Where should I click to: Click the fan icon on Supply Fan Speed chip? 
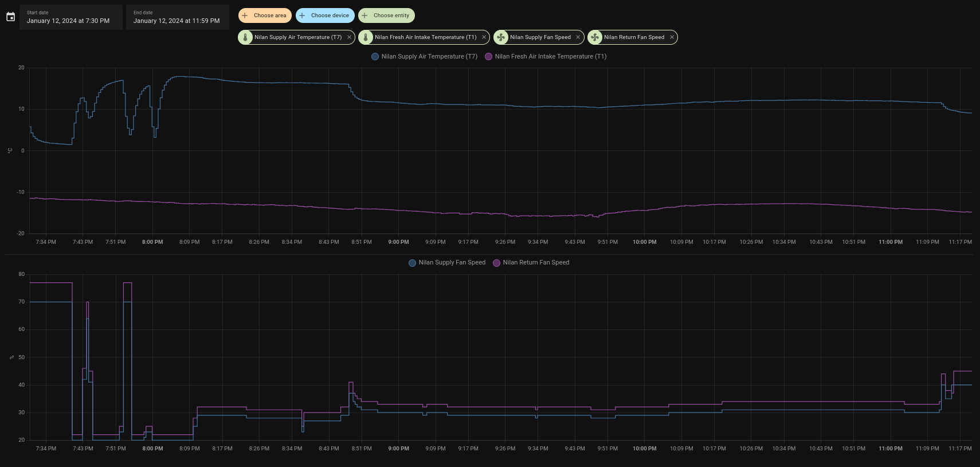click(501, 37)
